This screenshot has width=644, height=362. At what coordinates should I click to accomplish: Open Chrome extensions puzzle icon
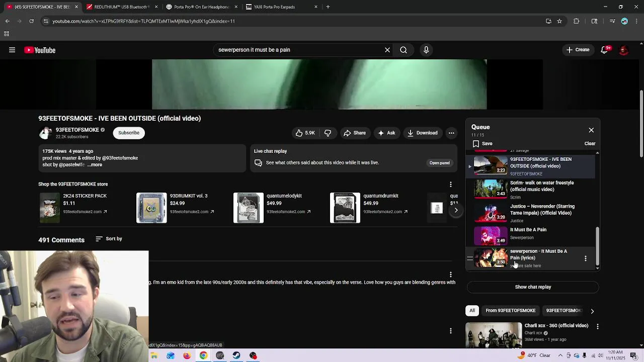click(577, 21)
